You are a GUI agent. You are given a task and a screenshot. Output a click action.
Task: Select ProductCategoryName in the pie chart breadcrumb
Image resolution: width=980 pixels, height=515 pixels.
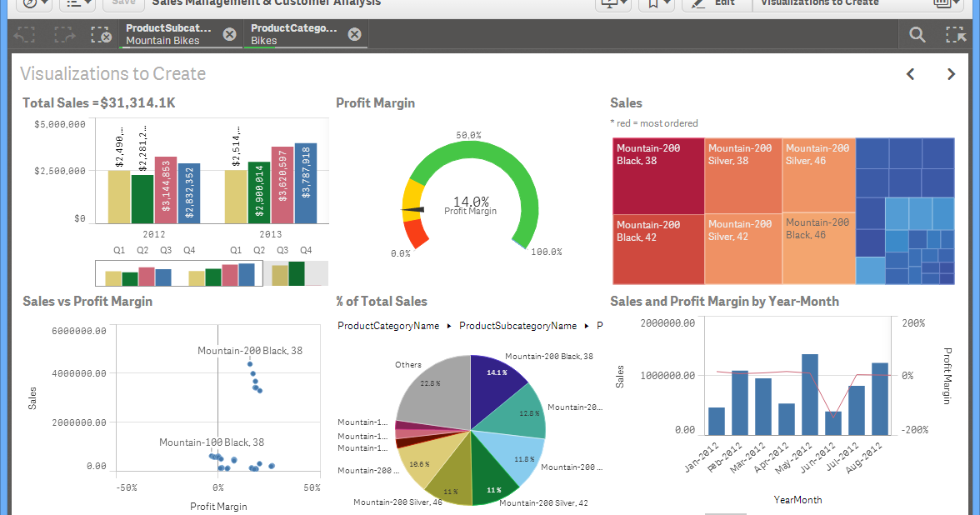pyautogui.click(x=388, y=326)
